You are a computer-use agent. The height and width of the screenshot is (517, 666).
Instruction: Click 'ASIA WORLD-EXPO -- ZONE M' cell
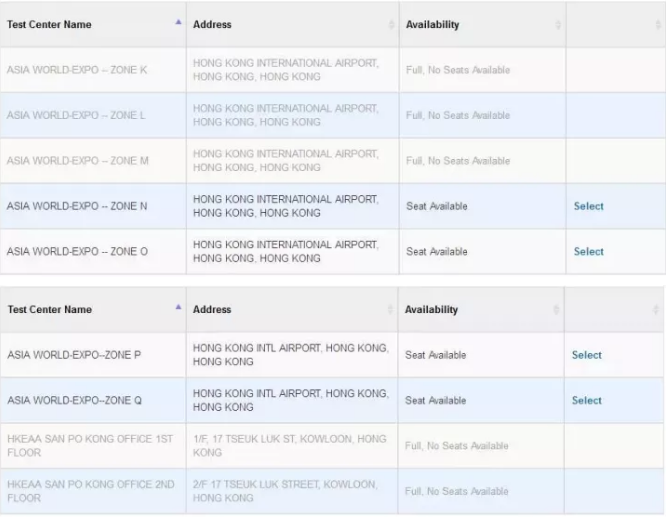tap(93, 161)
